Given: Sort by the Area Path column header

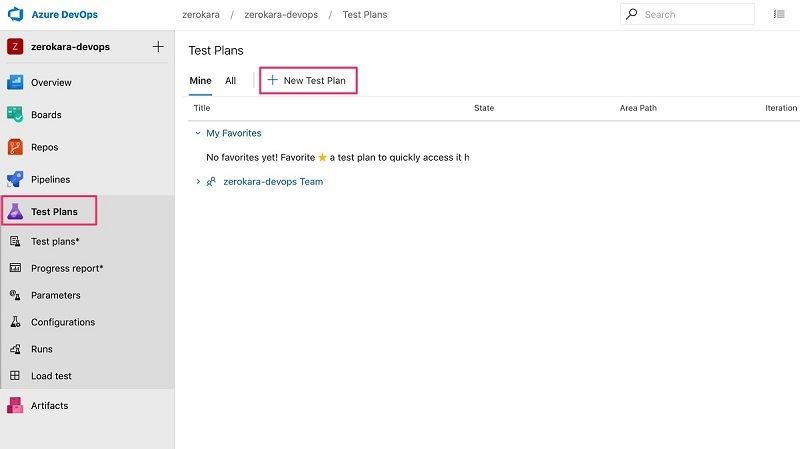Looking at the screenshot, I should click(x=638, y=108).
